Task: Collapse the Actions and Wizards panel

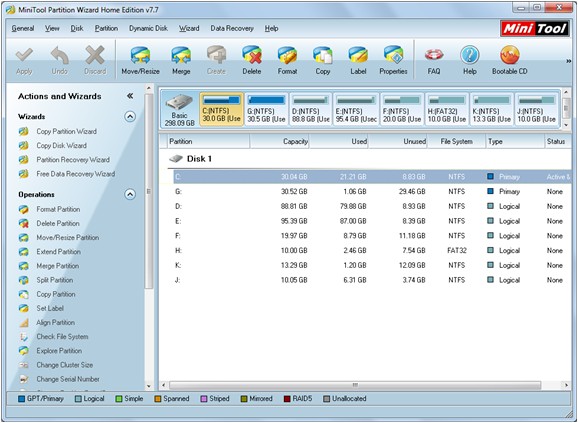Action: 130,96
